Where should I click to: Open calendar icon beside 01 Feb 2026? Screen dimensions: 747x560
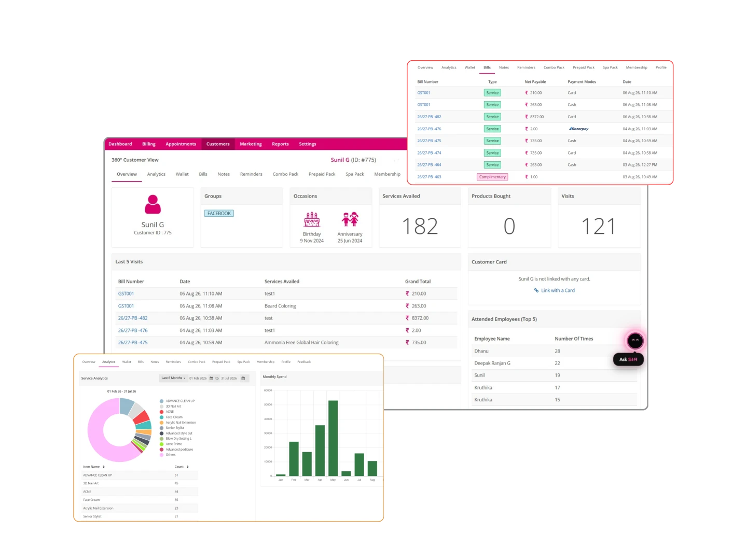(211, 378)
